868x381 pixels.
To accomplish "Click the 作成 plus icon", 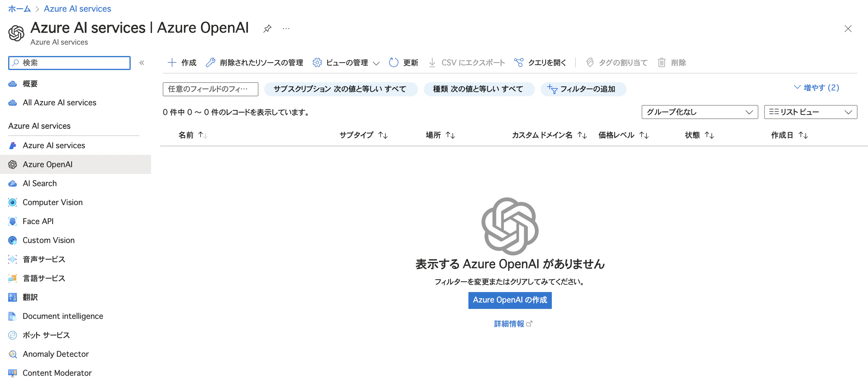I will click(172, 62).
